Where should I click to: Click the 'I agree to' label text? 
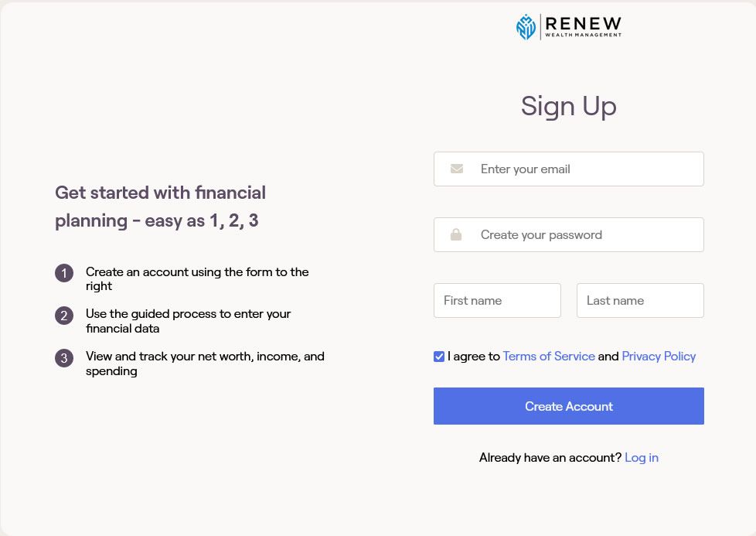click(x=474, y=357)
